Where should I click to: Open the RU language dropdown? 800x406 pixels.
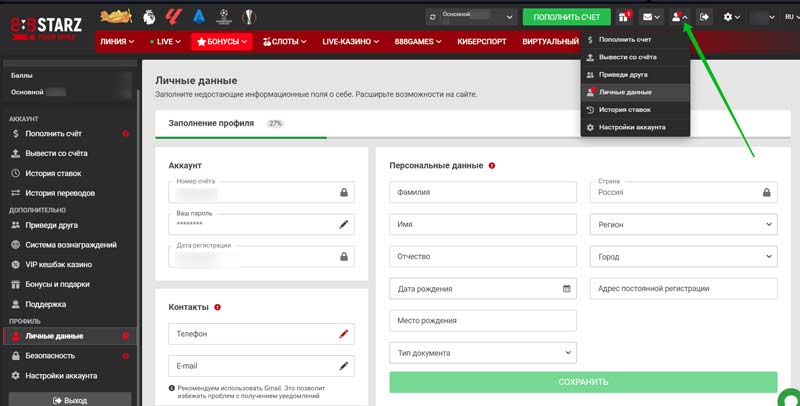click(x=791, y=17)
